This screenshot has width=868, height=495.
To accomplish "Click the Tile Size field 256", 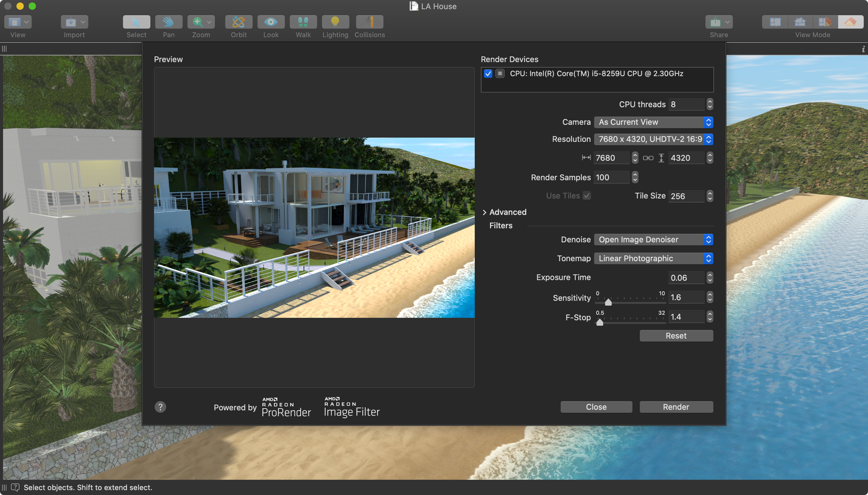I will 686,196.
